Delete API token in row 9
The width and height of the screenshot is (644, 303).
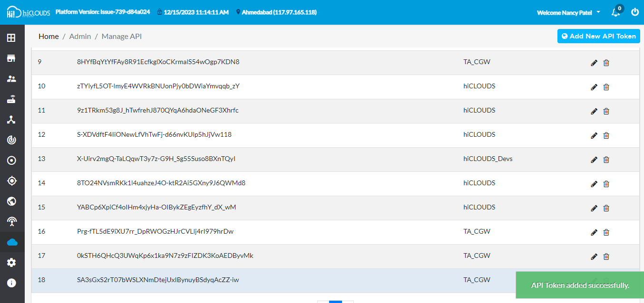pyautogui.click(x=606, y=63)
